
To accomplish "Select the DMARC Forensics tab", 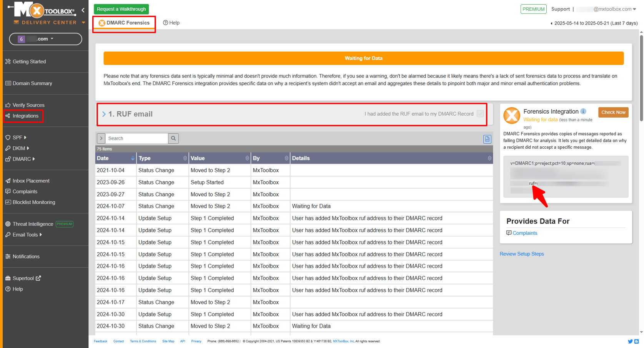I will point(124,23).
